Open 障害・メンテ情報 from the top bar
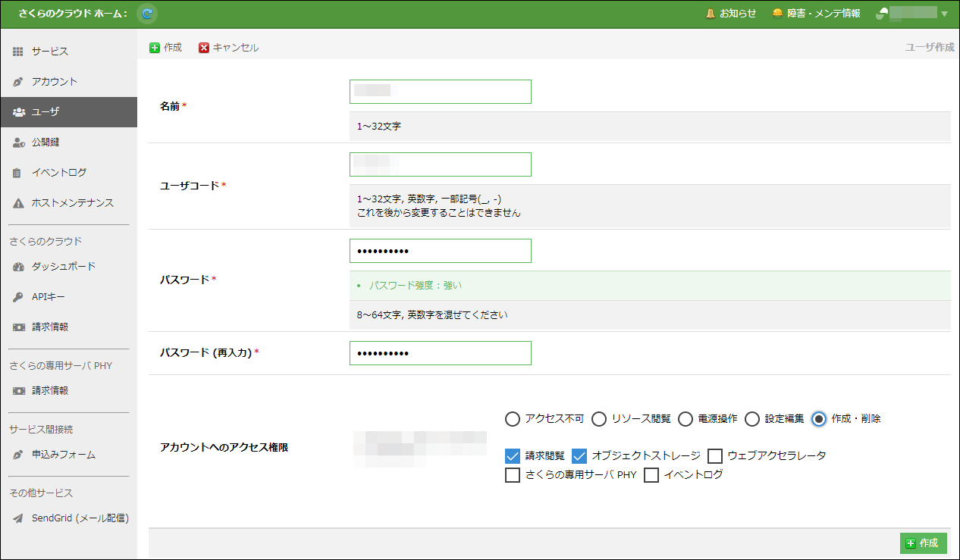Viewport: 960px width, 560px height. (x=816, y=14)
